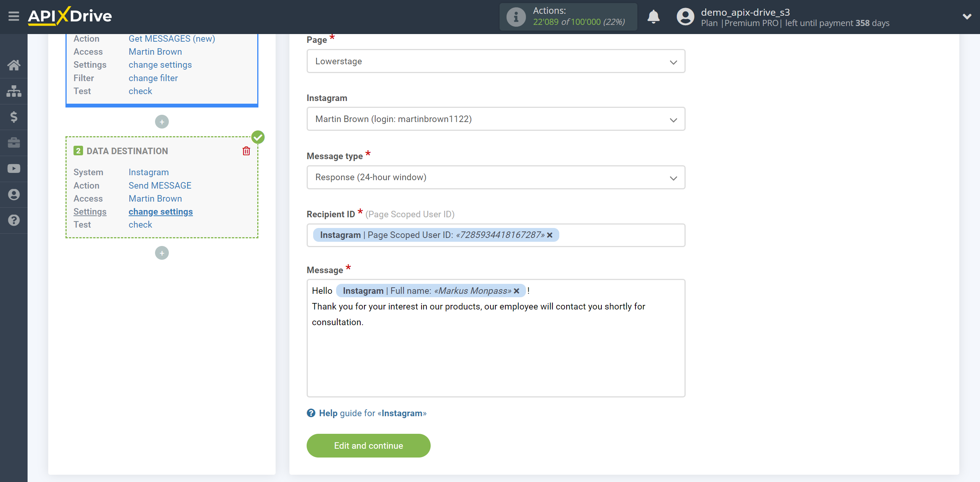Expand the Message type dropdown
This screenshot has height=482, width=980.
tap(495, 177)
